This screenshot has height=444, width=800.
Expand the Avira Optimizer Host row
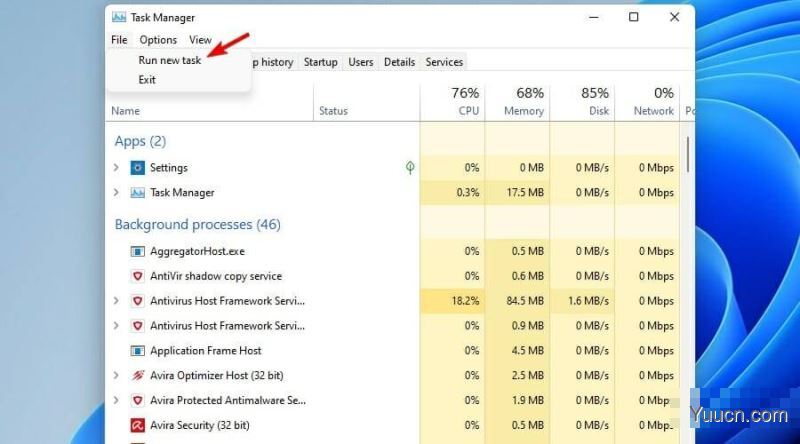coord(116,376)
